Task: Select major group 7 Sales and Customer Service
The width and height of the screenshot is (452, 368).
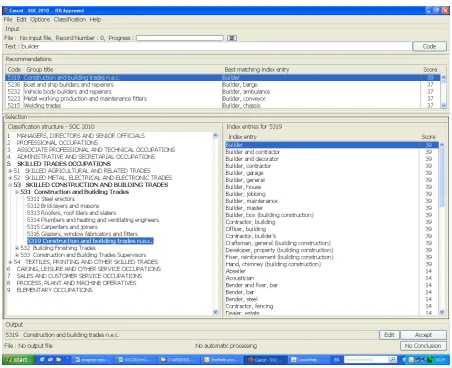Action: pos(79,276)
